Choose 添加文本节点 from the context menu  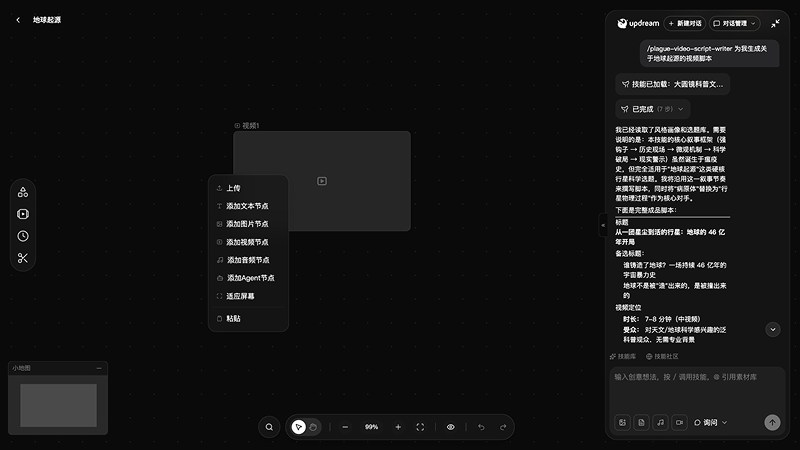point(248,206)
